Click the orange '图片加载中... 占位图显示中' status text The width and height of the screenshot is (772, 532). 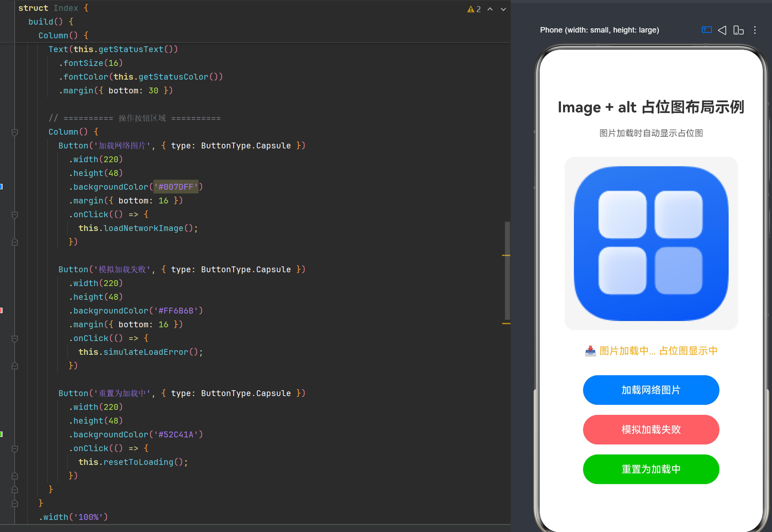pyautogui.click(x=659, y=351)
